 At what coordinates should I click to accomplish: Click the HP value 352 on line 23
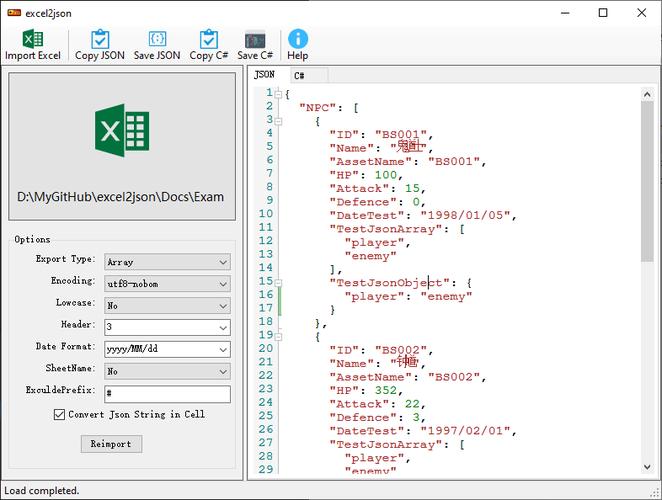[386, 390]
